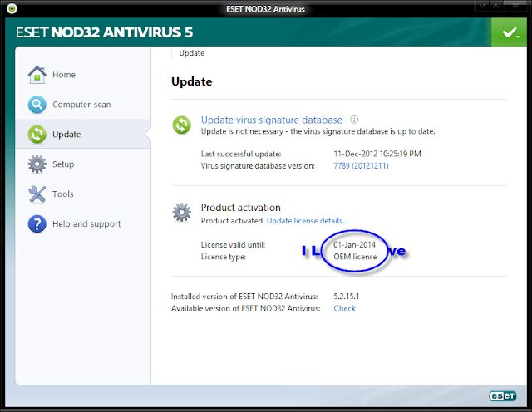The width and height of the screenshot is (532, 412).
Task: Click 'Available version of ESET NOD32 Antivirus:' label
Action: tap(246, 308)
